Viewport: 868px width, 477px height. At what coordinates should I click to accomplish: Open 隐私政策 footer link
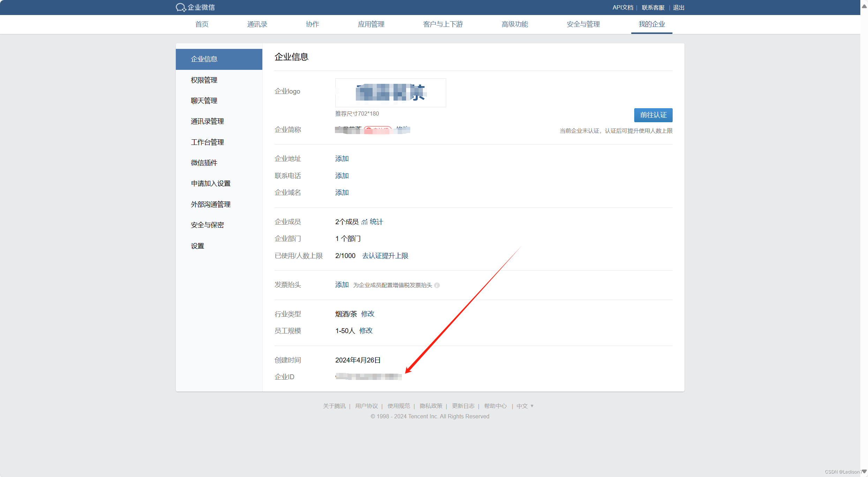pos(431,406)
